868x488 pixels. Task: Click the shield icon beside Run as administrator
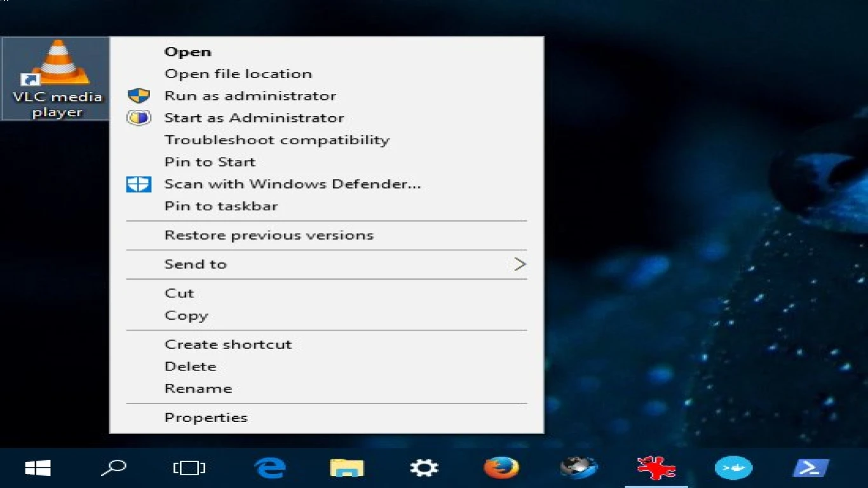(139, 96)
